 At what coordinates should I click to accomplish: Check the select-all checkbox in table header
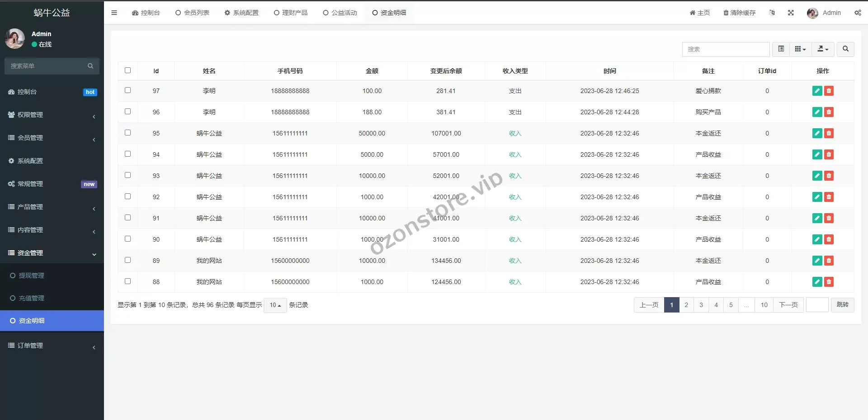[x=127, y=70]
